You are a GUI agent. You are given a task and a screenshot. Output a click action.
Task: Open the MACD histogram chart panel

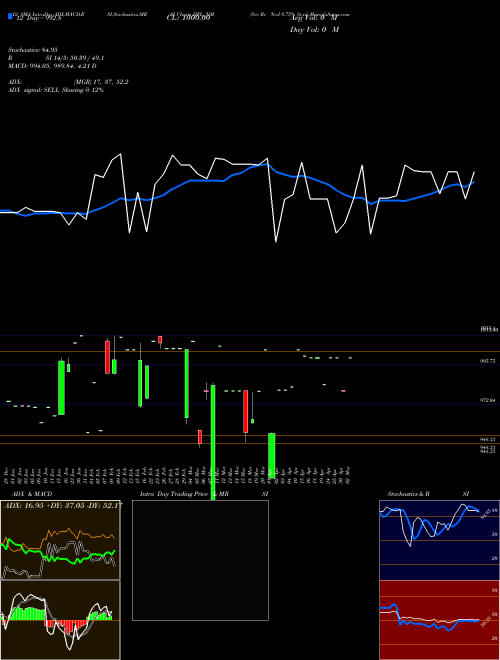point(60,620)
